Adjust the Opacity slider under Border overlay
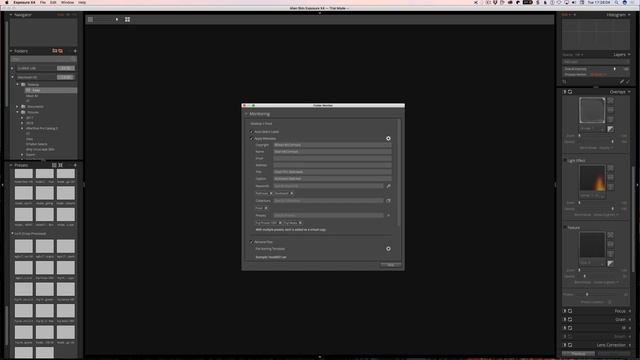The width and height of the screenshot is (640, 360). pos(612,142)
